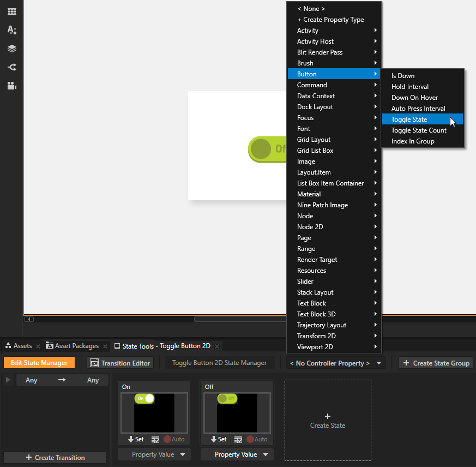
Task: Select the text and node tool icon in sidebar
Action: tap(11, 30)
